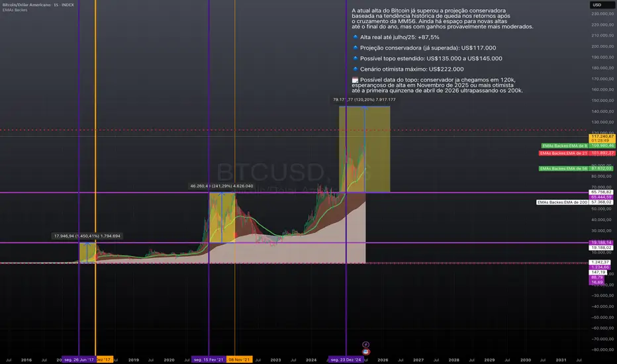Image resolution: width=617 pixels, height=364 pixels.
Task: Click the red EMA de 21 price label
Action: click(577, 153)
